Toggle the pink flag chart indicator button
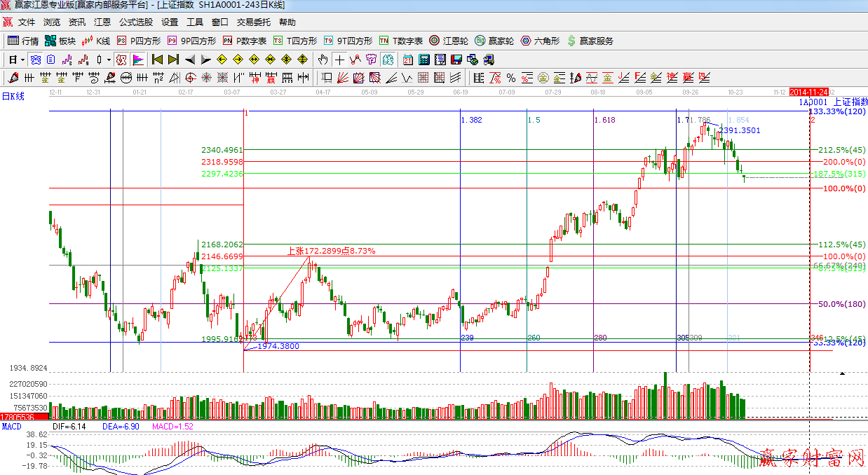The image size is (868, 475). pos(138,60)
